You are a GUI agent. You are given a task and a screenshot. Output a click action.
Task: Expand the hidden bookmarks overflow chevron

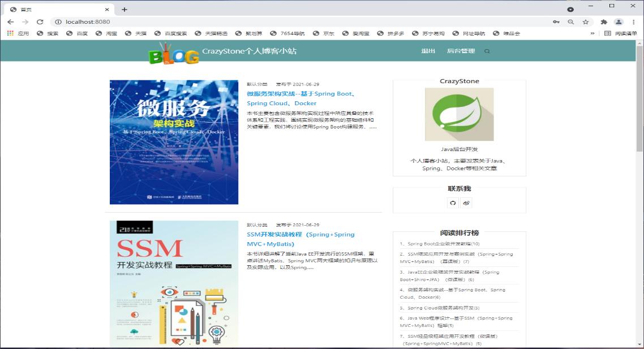593,33
